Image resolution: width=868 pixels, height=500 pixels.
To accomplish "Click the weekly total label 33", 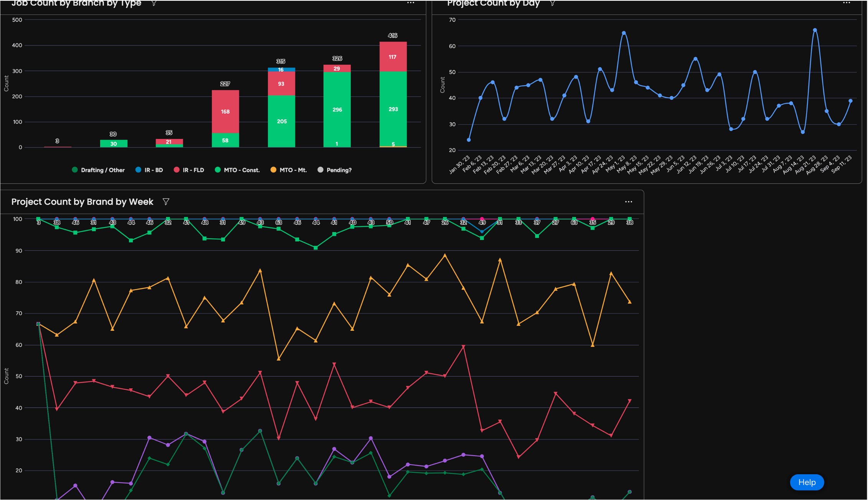I will pyautogui.click(x=518, y=223).
